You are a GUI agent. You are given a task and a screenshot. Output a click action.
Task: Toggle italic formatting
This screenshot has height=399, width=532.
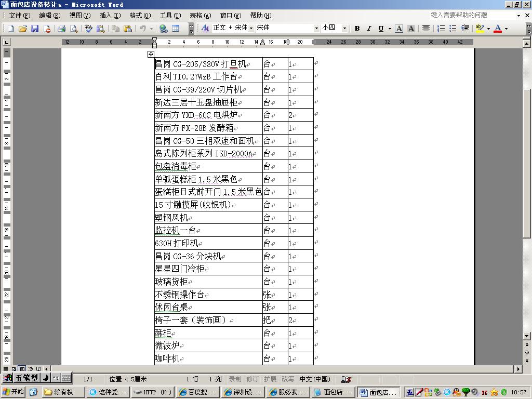[x=369, y=29]
